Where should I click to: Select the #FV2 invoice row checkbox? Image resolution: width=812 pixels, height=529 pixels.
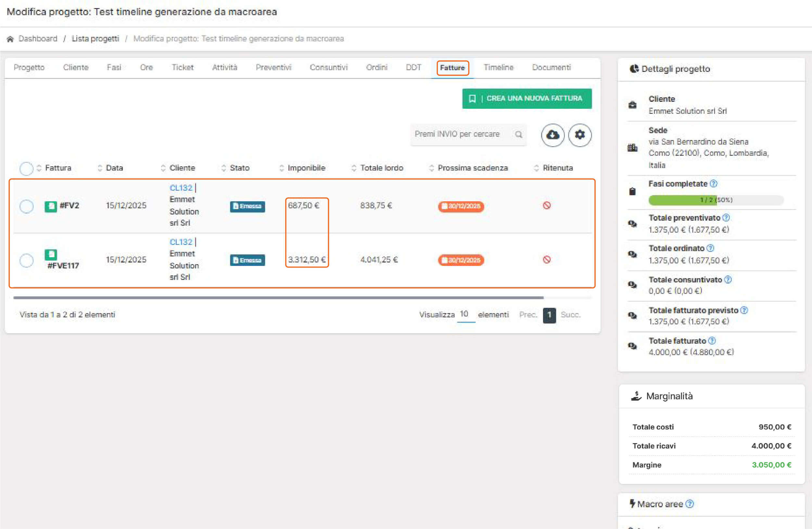tap(26, 206)
